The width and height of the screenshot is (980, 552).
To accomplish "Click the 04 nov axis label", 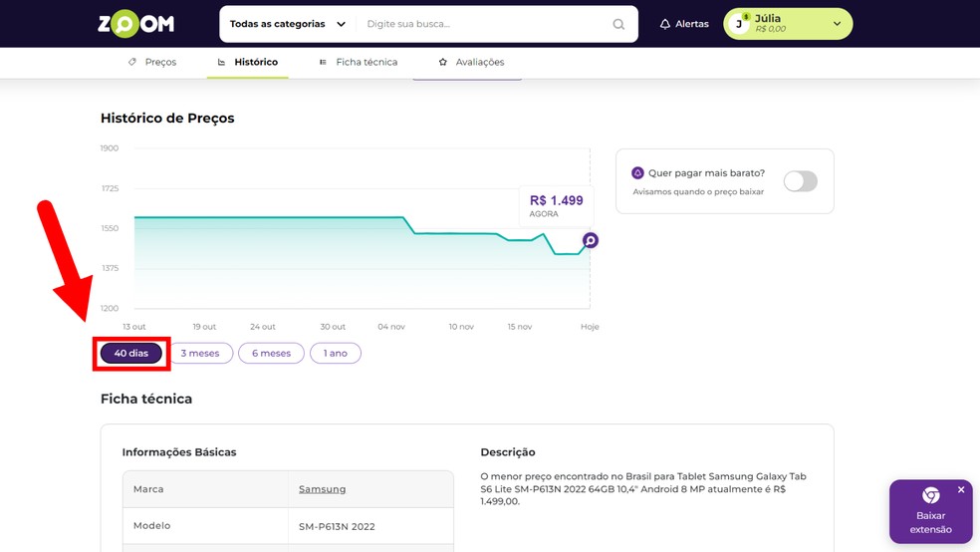I will tap(391, 327).
